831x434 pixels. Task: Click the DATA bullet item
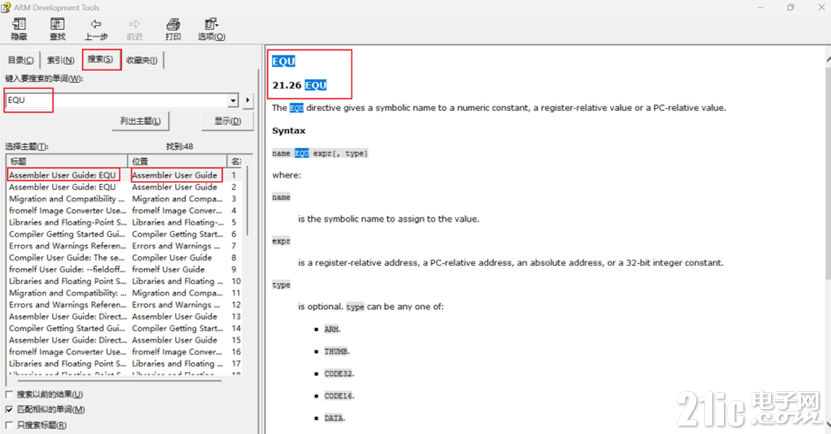pos(334,418)
